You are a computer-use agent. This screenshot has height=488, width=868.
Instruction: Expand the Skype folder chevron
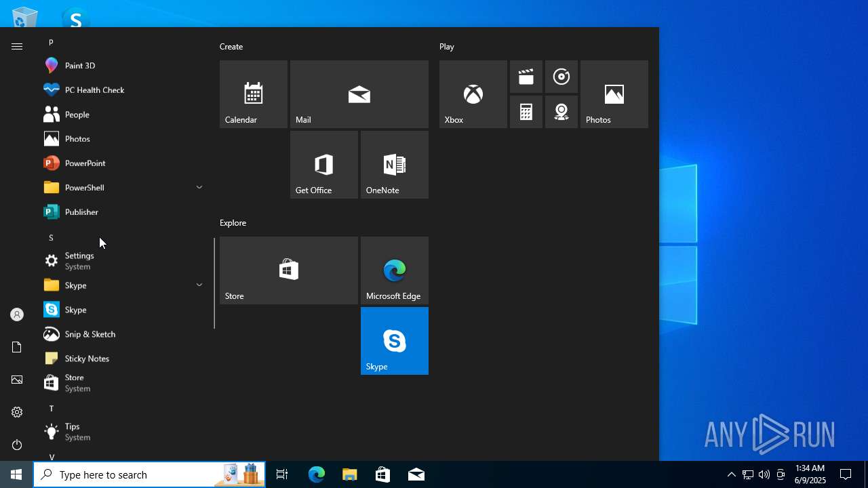[x=199, y=285]
